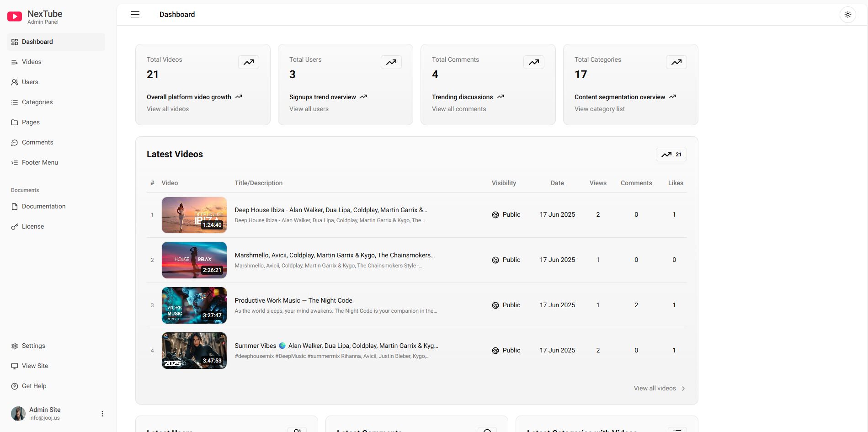Image resolution: width=868 pixels, height=432 pixels.
Task: Click View all comments link
Action: (459, 109)
